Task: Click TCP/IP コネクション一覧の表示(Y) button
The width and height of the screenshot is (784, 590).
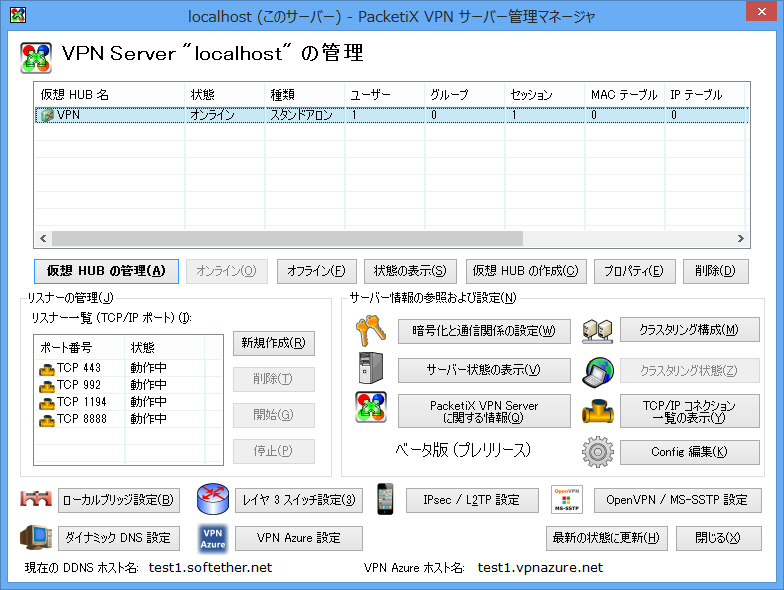Action: pyautogui.click(x=690, y=411)
